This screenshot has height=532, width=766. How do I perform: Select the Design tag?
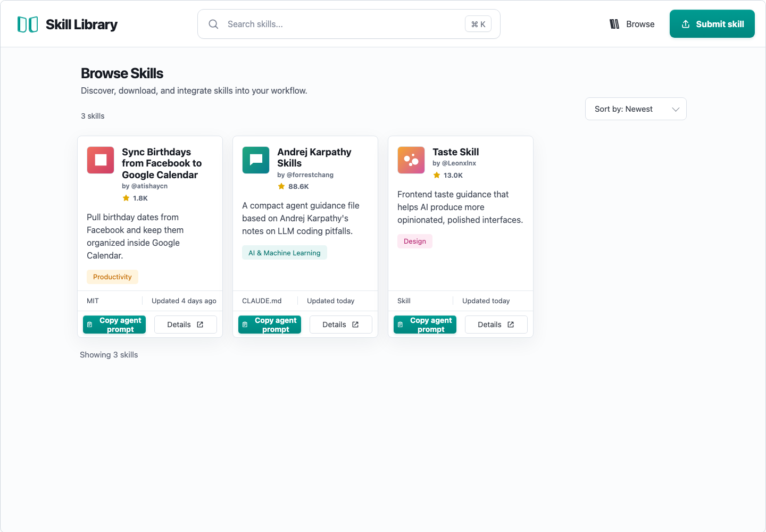(415, 241)
